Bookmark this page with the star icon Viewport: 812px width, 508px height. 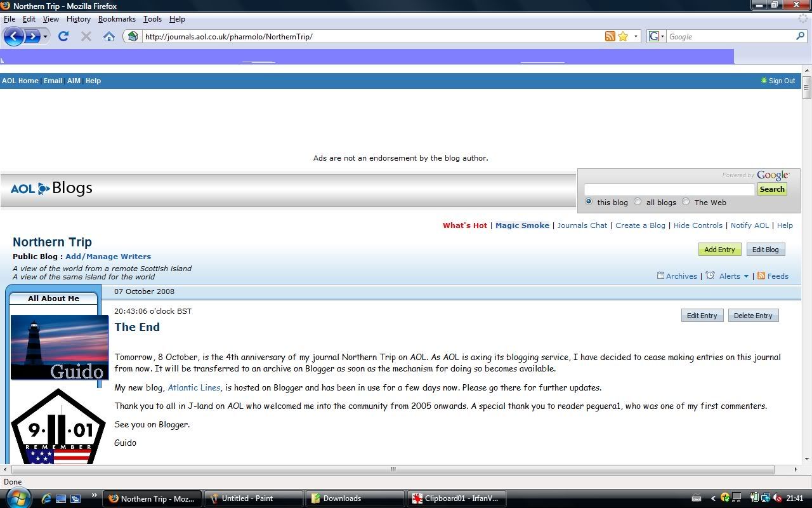click(623, 36)
